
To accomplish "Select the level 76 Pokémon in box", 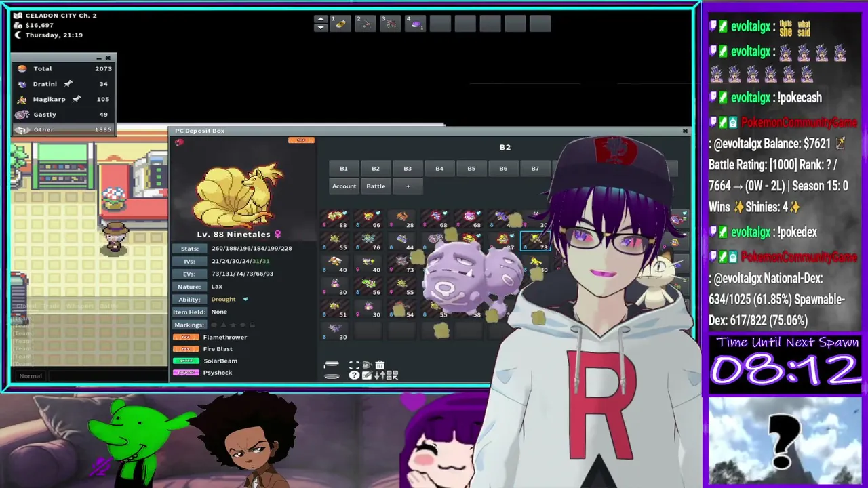I will pyautogui.click(x=370, y=242).
